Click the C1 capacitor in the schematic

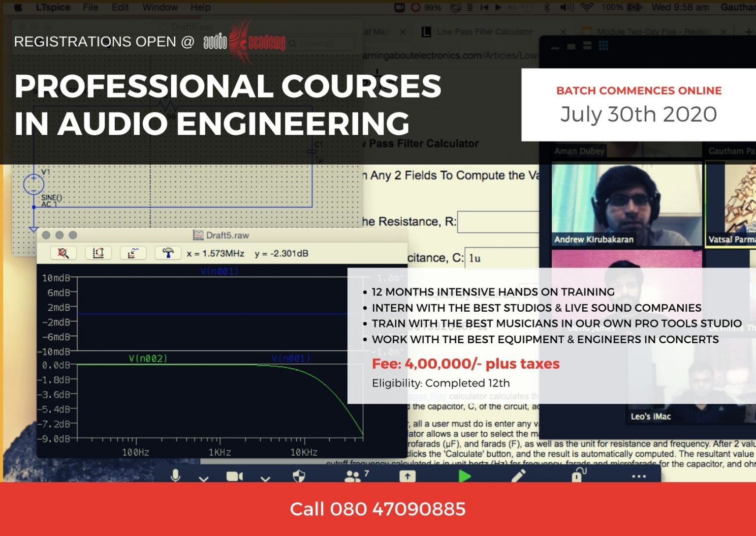point(313,151)
